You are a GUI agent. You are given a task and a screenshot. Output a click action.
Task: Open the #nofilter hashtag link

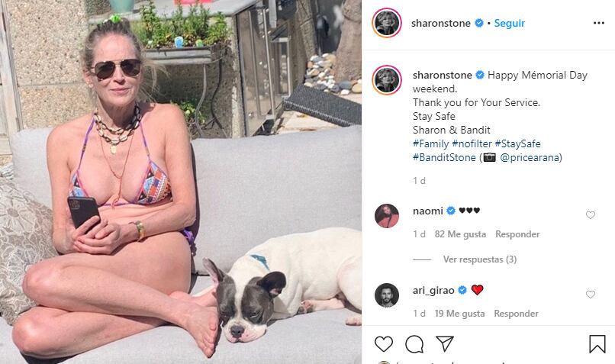click(472, 144)
